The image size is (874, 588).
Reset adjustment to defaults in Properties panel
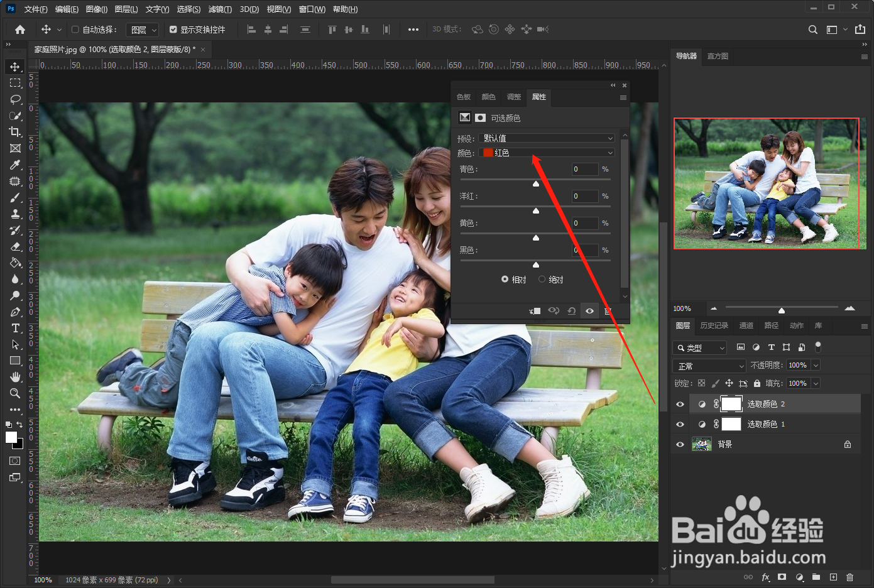click(571, 311)
